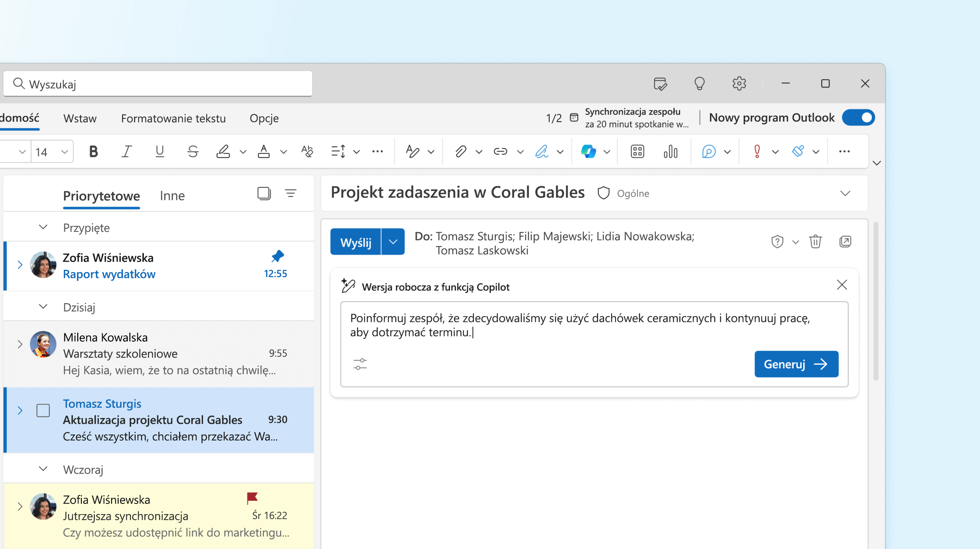This screenshot has height=549, width=980.
Task: Open highlight color dropdown arrow
Action: [243, 152]
